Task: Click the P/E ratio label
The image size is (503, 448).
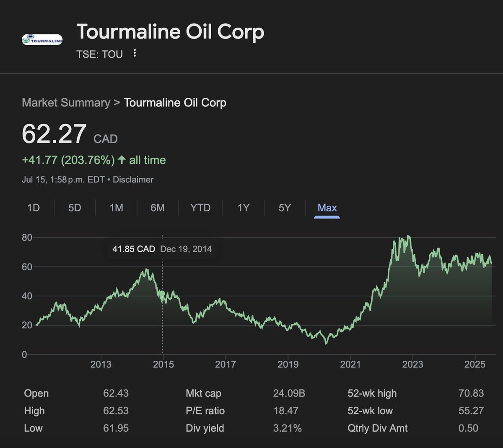Action: [205, 411]
